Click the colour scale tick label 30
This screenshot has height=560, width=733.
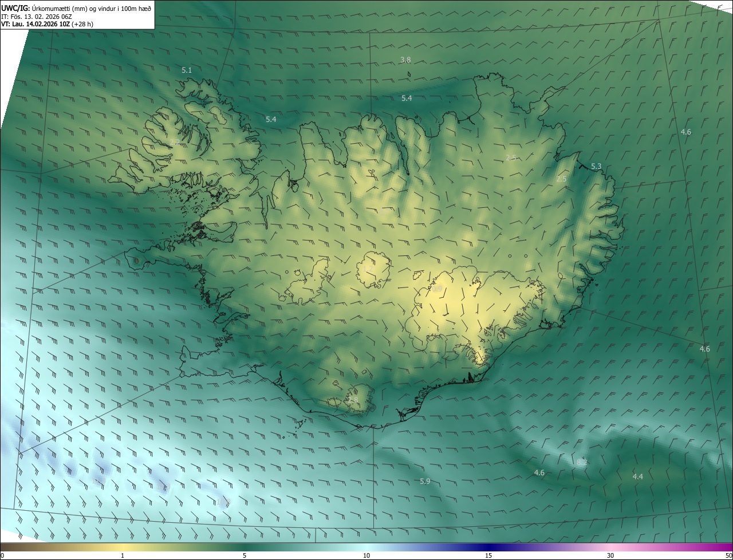pos(610,555)
